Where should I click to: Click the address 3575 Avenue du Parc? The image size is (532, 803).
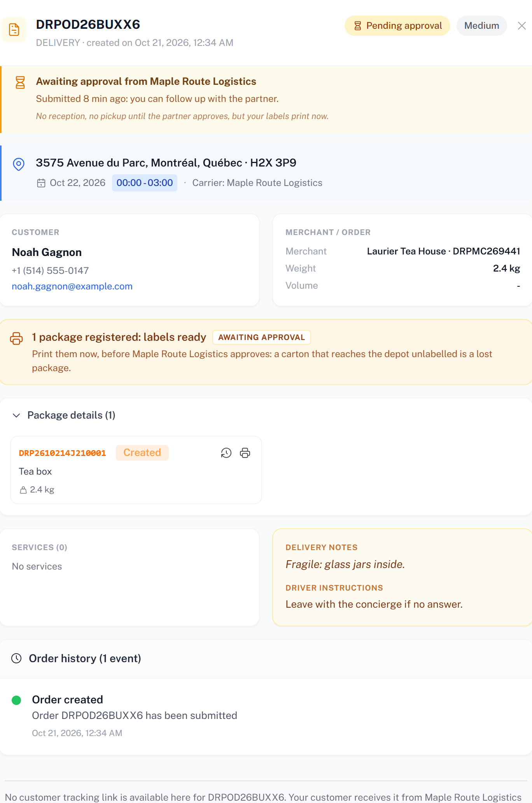[166, 163]
